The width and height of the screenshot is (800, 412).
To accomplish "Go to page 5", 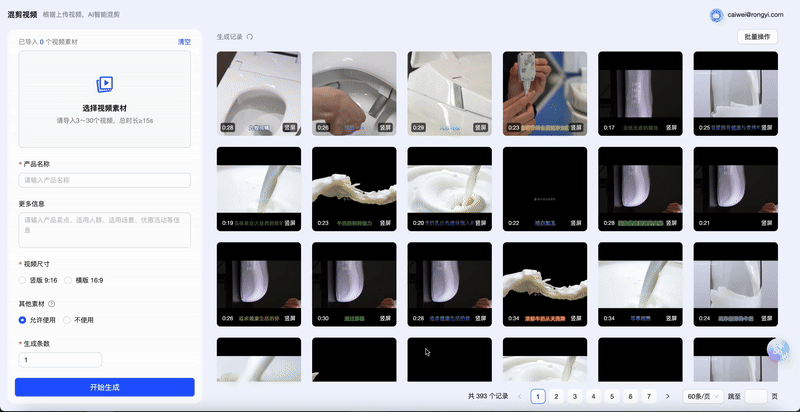I will click(x=612, y=396).
